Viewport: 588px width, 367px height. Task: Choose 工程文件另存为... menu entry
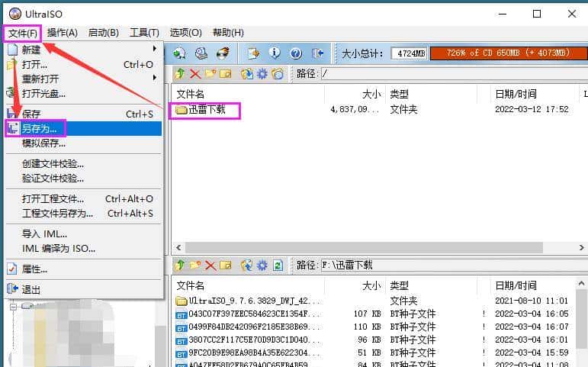[84, 214]
